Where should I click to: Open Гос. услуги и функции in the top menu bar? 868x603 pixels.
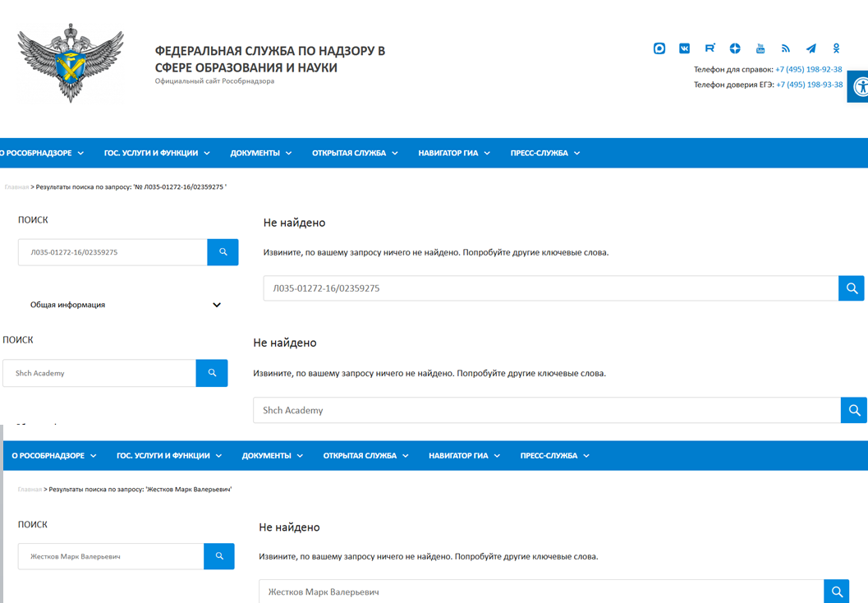pyautogui.click(x=151, y=153)
